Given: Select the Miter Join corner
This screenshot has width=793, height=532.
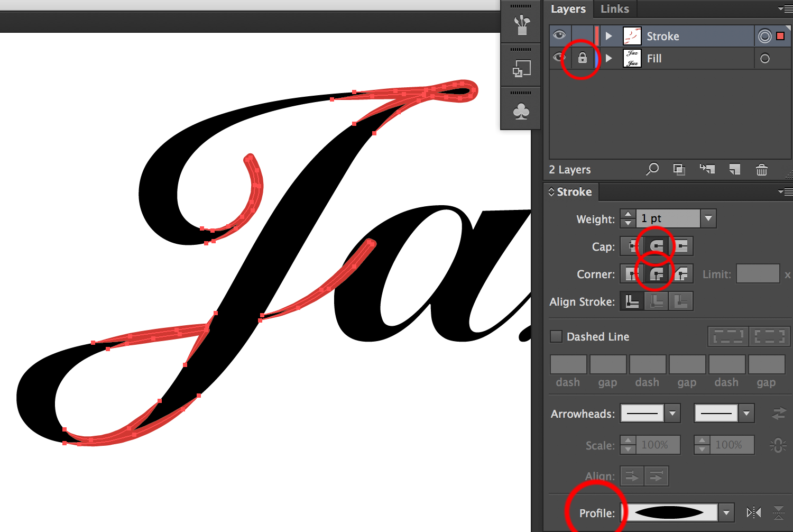Looking at the screenshot, I should (631, 274).
